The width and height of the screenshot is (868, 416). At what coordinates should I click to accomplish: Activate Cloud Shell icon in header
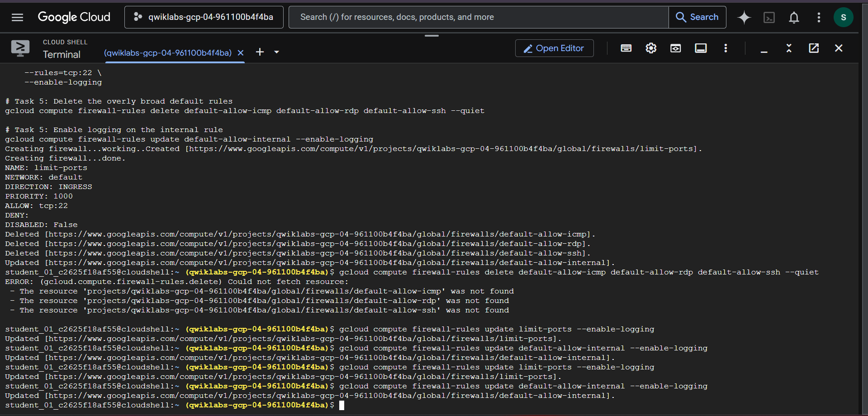pos(769,17)
